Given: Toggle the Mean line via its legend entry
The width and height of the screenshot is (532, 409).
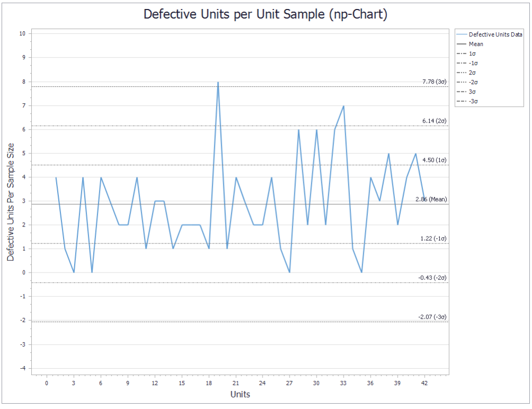Looking at the screenshot, I should (x=475, y=44).
